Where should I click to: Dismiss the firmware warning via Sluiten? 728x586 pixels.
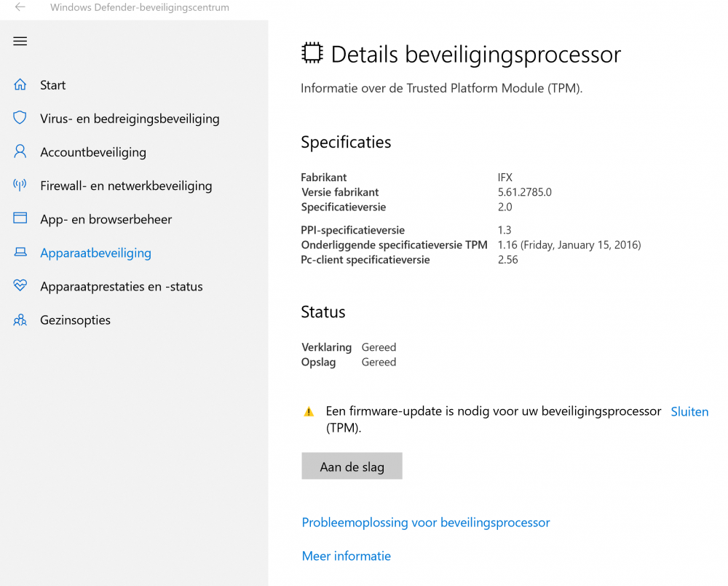click(x=689, y=412)
